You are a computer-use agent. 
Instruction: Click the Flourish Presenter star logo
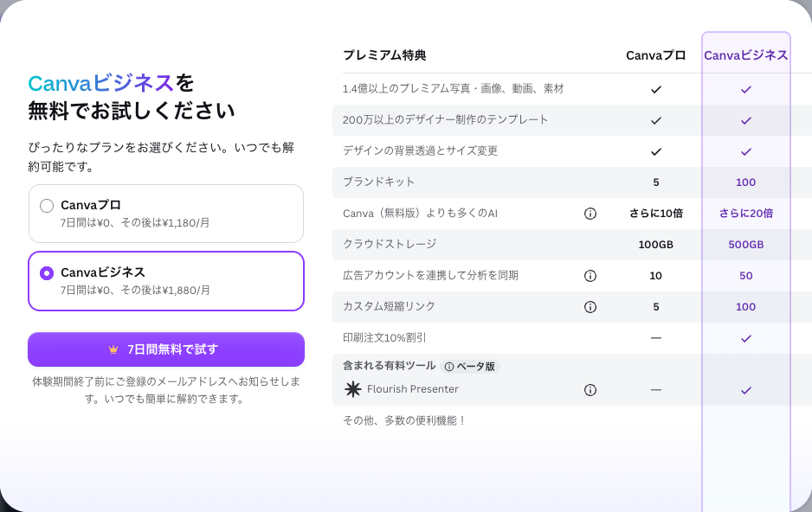coord(352,389)
